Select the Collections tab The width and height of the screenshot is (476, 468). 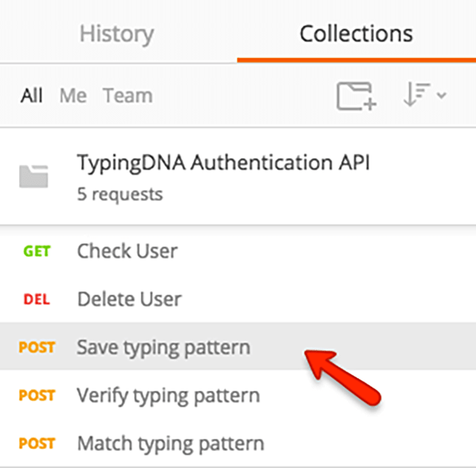point(356,33)
